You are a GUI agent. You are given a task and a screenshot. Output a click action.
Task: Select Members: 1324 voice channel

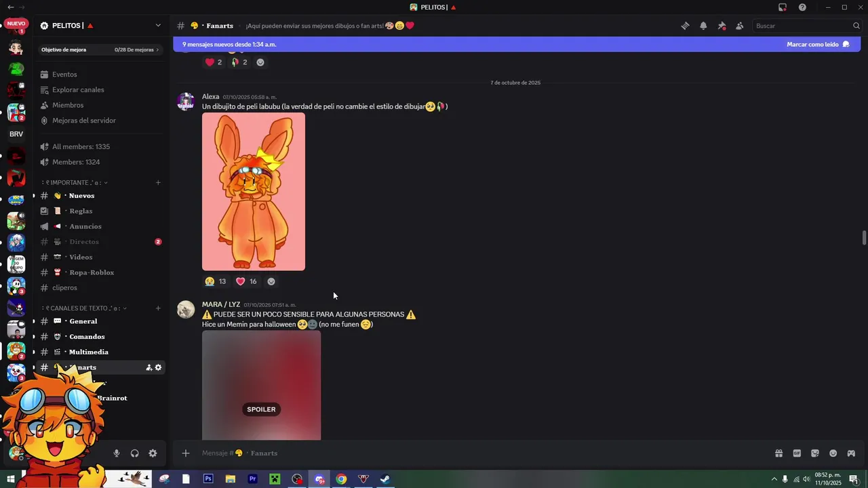(100, 162)
